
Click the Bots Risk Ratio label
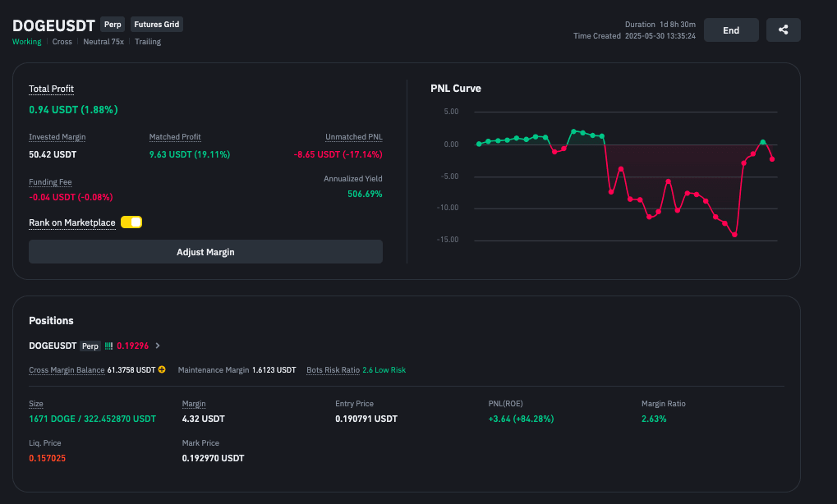[333, 370]
